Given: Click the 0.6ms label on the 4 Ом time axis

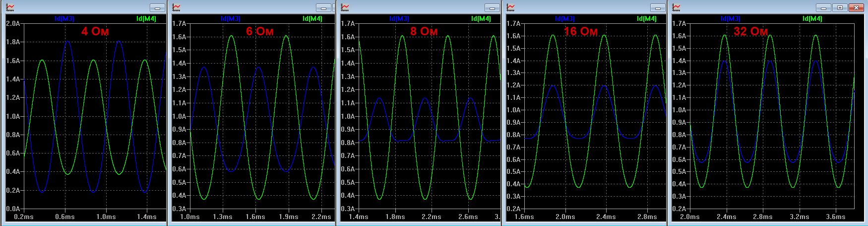Looking at the screenshot, I should 65,217.
